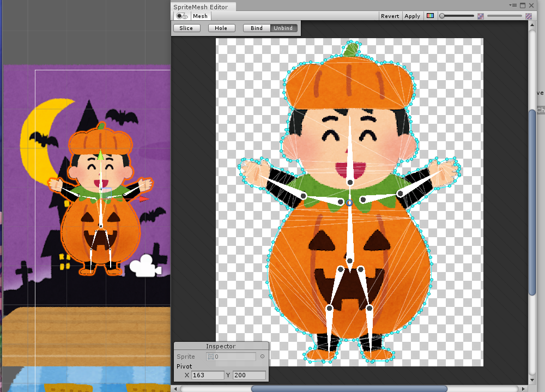Screen dimensions: 545x392
Task: Click the green Y-axis arrow handle in scene
Action: 100,155
